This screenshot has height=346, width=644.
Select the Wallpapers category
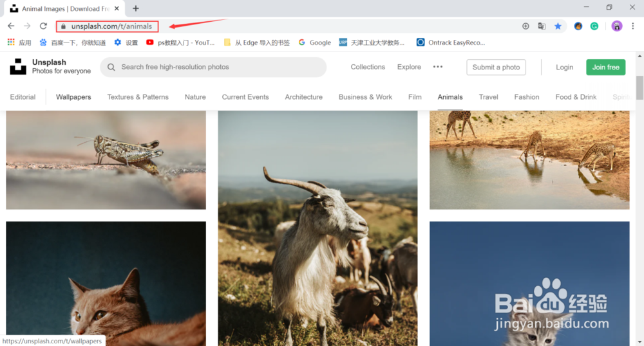pos(73,97)
